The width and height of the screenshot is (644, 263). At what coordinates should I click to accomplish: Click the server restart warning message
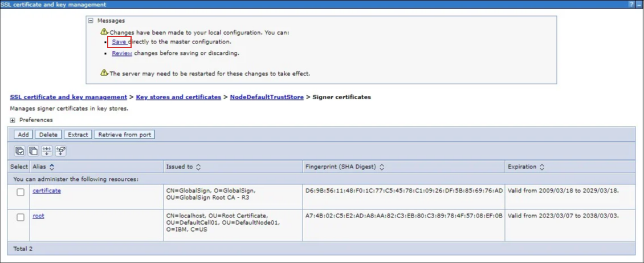(x=210, y=74)
